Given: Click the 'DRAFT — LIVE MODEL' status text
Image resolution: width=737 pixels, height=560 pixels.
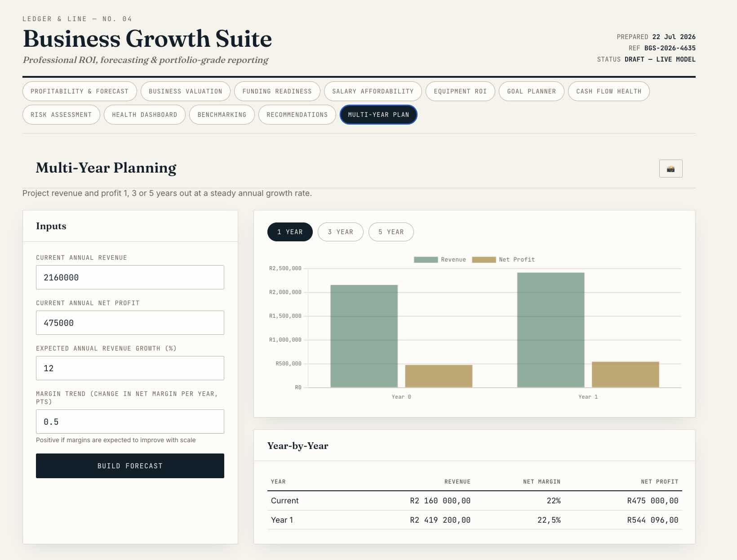Looking at the screenshot, I should 660,59.
